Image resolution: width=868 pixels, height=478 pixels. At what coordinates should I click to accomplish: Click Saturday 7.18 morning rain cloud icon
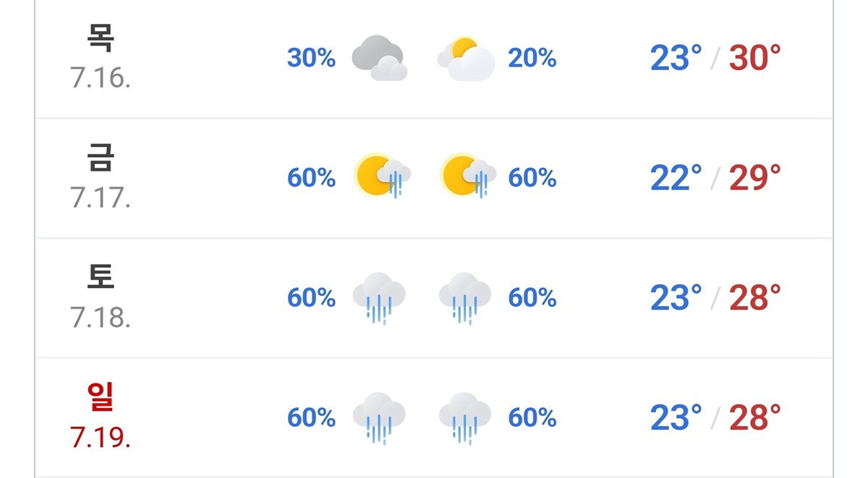(x=379, y=298)
